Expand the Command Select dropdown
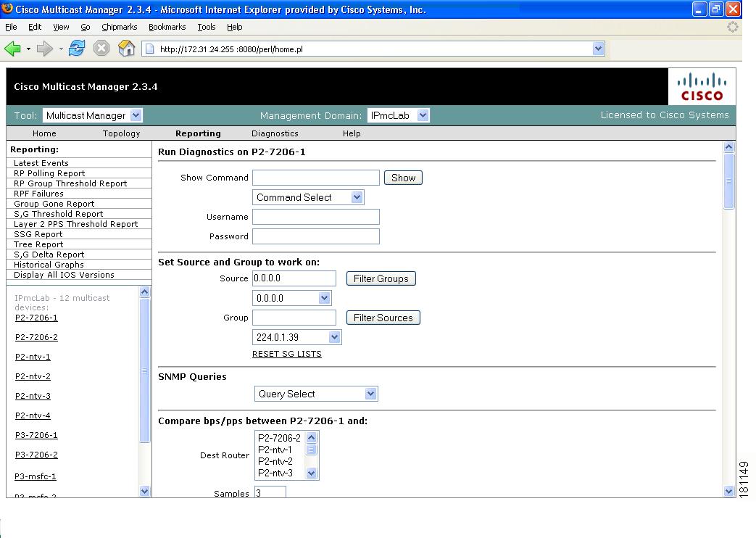The width and height of the screenshot is (756, 538). click(308, 197)
